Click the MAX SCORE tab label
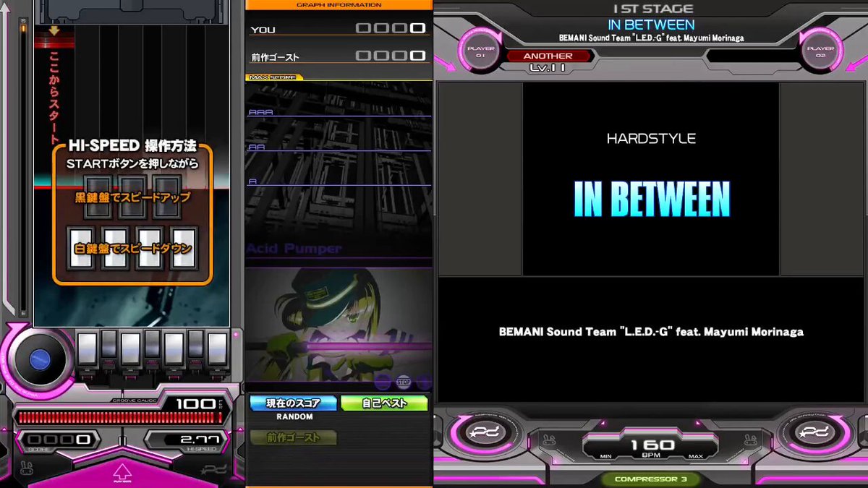The width and height of the screenshot is (868, 488). tap(274, 77)
